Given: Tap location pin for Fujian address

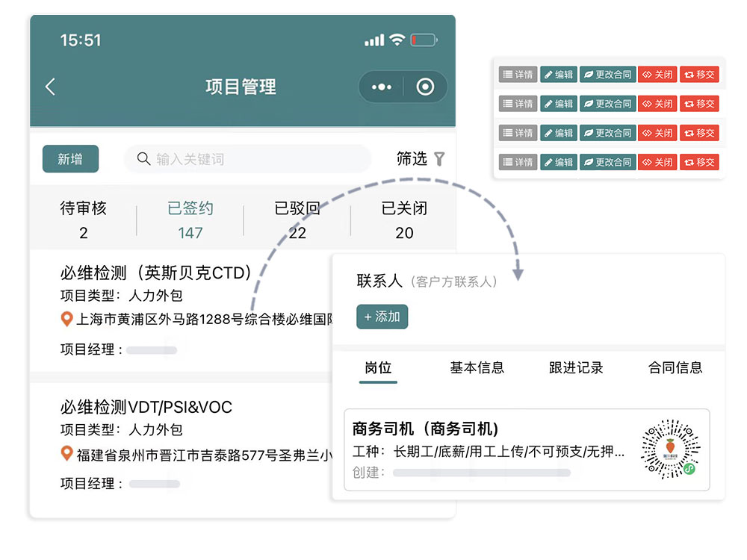Looking at the screenshot, I should [66, 454].
